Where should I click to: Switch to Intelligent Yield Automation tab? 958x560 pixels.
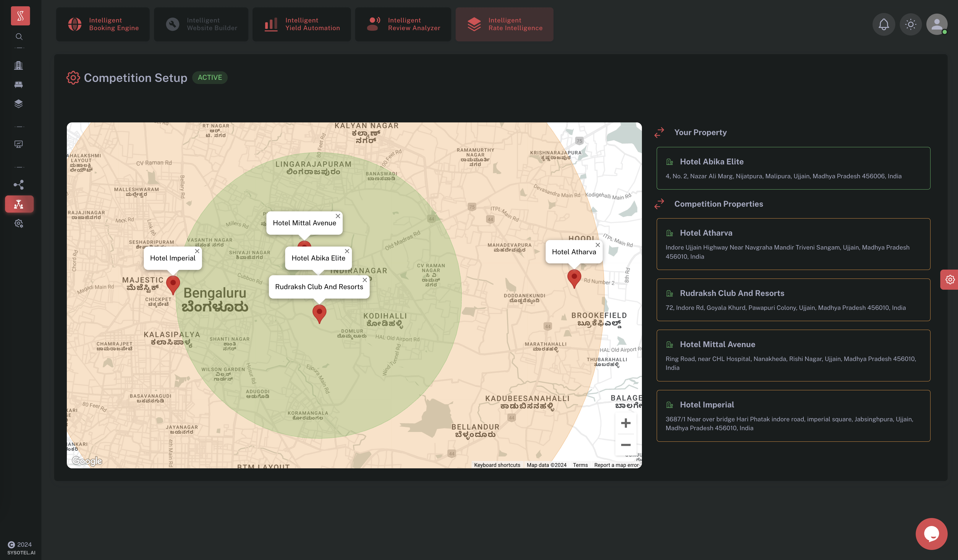[302, 24]
